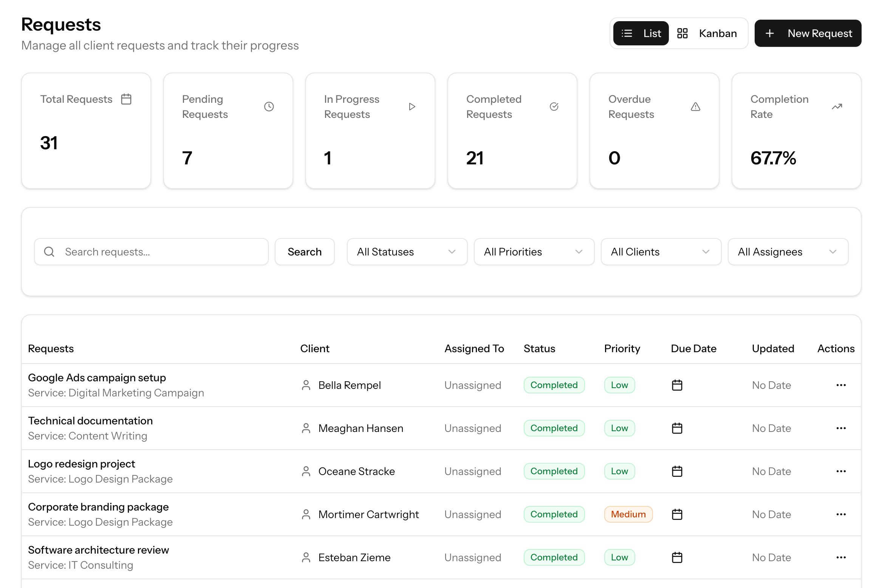Image resolution: width=882 pixels, height=588 pixels.
Task: Open the All Assignees dropdown
Action: pyautogui.click(x=788, y=251)
